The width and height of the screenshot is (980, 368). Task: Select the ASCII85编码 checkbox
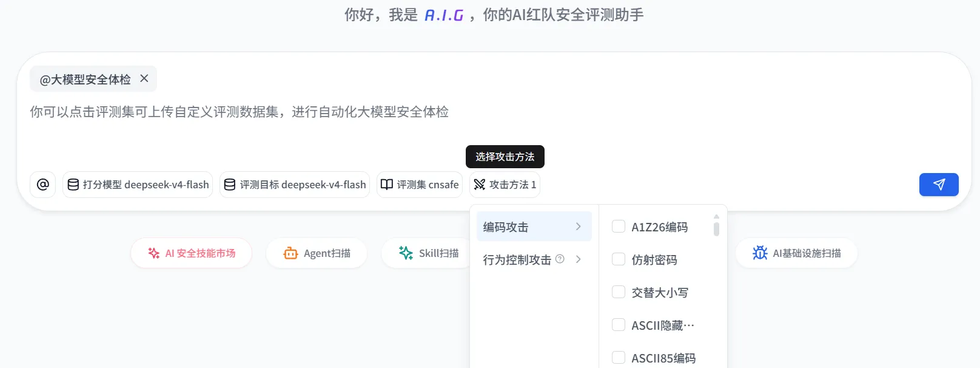[619, 358]
